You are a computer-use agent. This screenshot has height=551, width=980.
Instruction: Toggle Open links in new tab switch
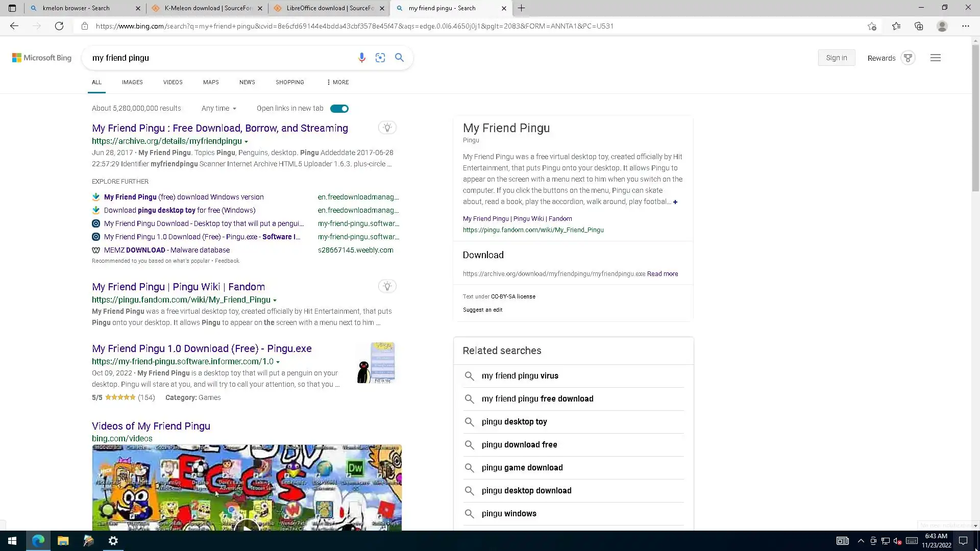click(339, 108)
